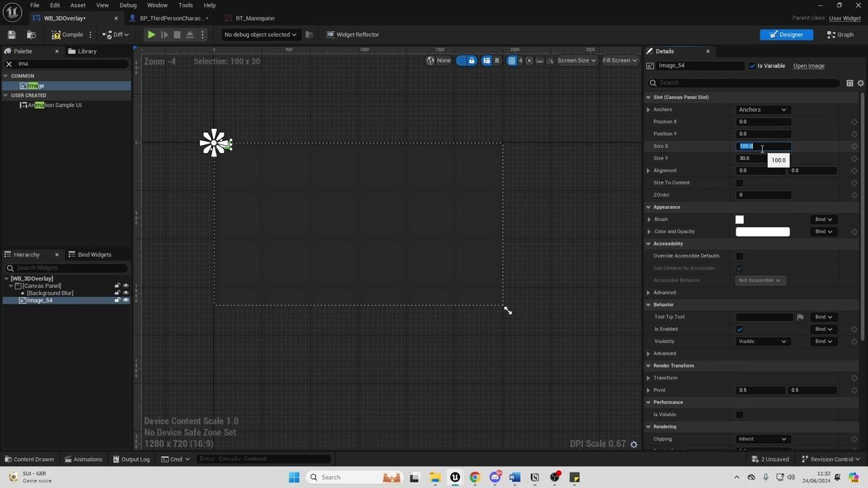Toggle the designer lock icon

(x=472, y=60)
